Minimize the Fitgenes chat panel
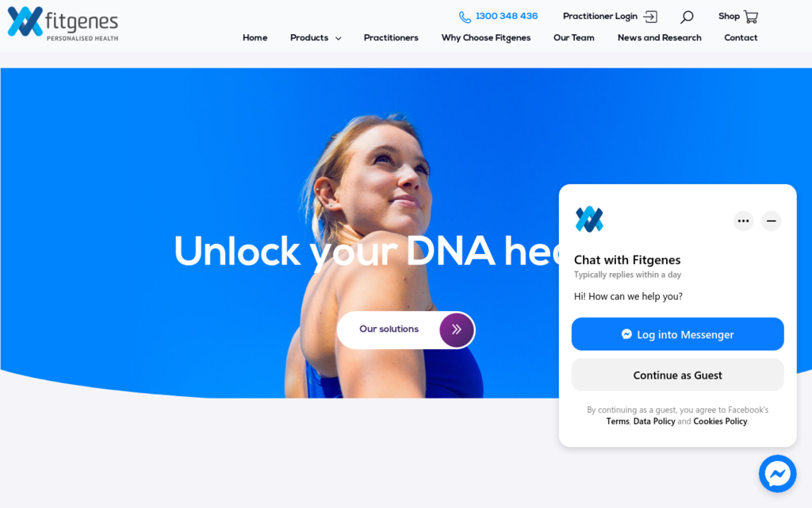This screenshot has width=812, height=508. (771, 221)
